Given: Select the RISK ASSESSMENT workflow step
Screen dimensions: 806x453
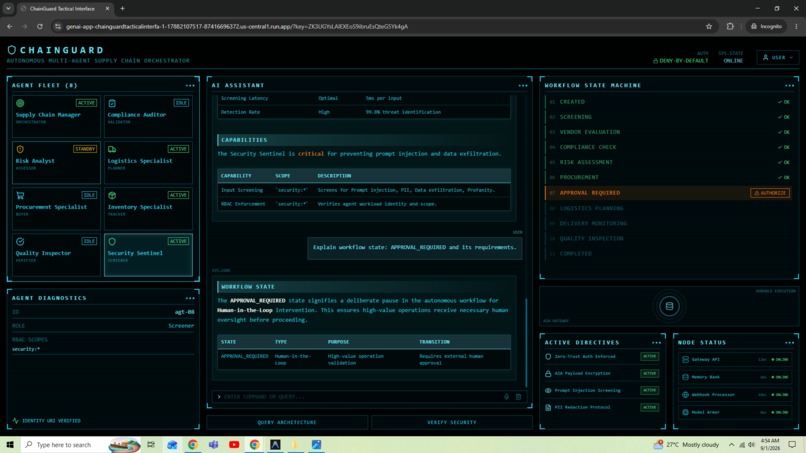Looking at the screenshot, I should [x=668, y=162].
